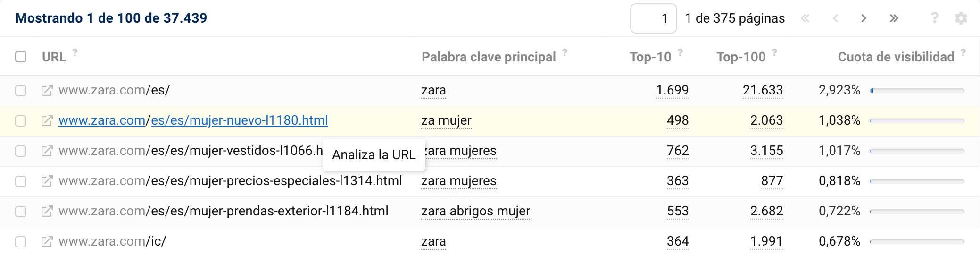Open external link icon for www.zara.com/es/

[x=47, y=90]
